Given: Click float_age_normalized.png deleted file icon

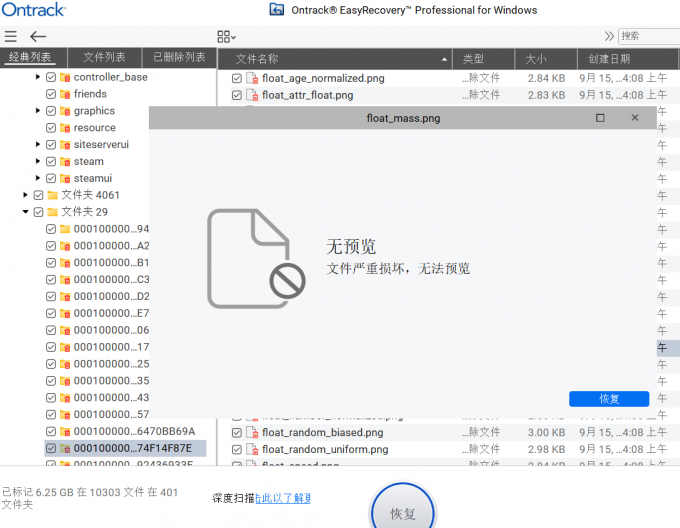Looking at the screenshot, I should (x=252, y=78).
